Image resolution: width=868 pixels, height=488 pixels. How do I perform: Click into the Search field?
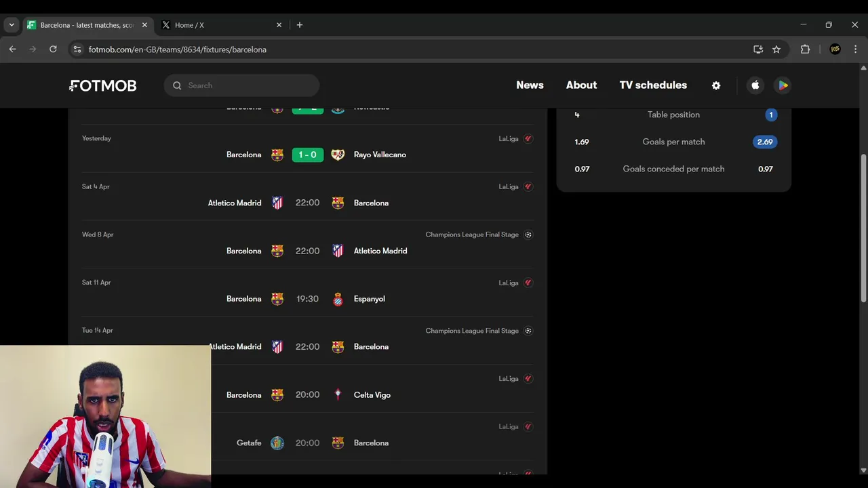coord(241,85)
